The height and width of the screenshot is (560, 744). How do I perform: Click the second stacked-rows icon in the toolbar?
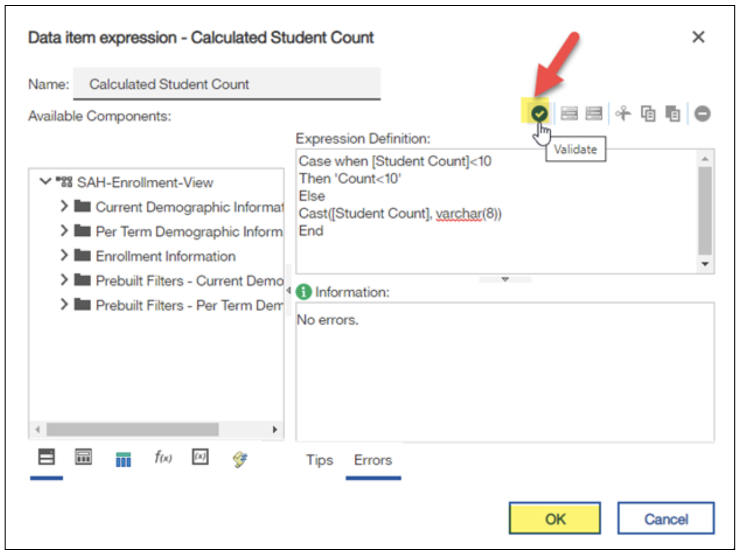(x=593, y=113)
